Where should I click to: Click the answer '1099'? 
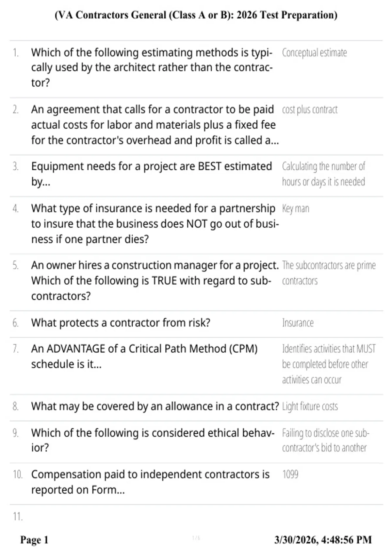tap(290, 475)
